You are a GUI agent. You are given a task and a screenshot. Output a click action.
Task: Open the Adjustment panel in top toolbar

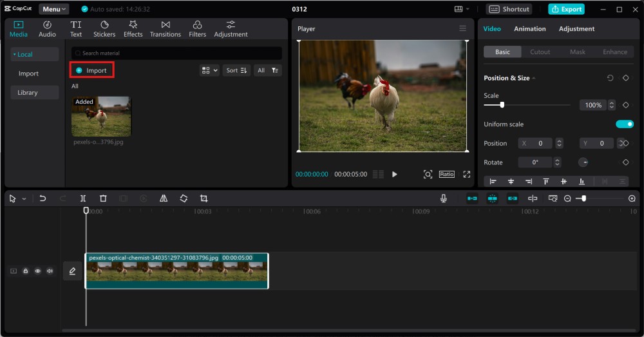pyautogui.click(x=231, y=29)
